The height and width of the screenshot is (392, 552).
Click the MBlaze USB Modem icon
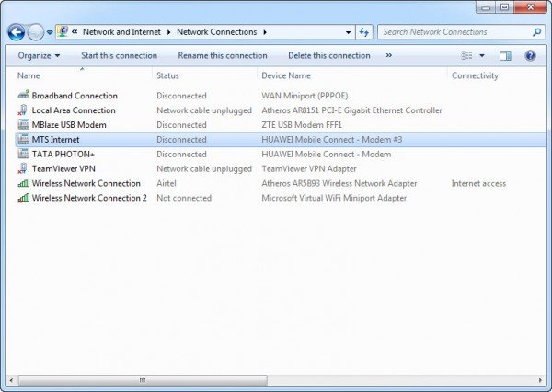(24, 125)
